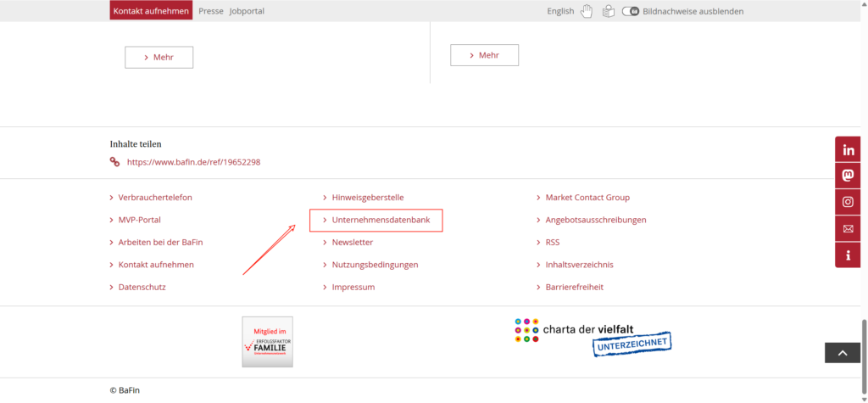868x403 pixels.
Task: Click the info icon in sidebar
Action: (x=848, y=255)
